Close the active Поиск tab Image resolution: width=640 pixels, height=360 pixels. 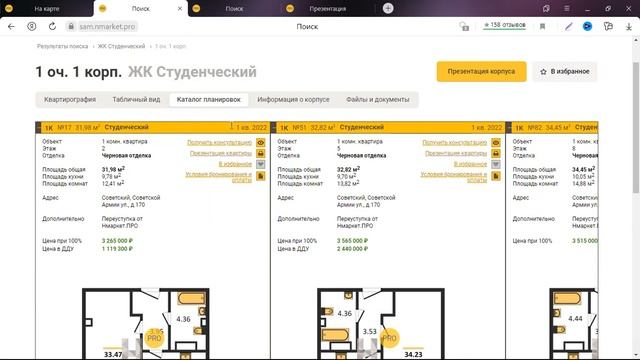(180, 8)
